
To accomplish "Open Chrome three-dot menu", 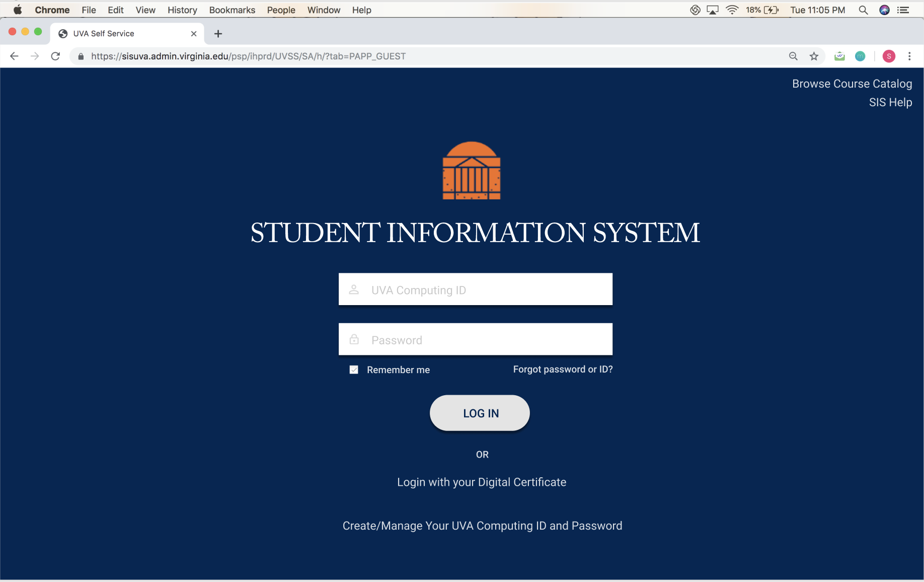I will 909,56.
